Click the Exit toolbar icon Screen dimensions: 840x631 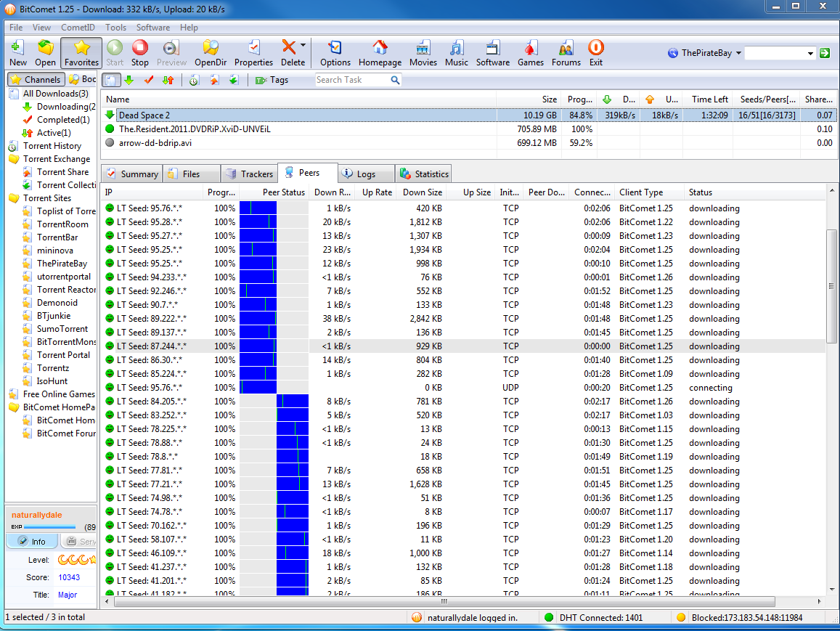(596, 53)
